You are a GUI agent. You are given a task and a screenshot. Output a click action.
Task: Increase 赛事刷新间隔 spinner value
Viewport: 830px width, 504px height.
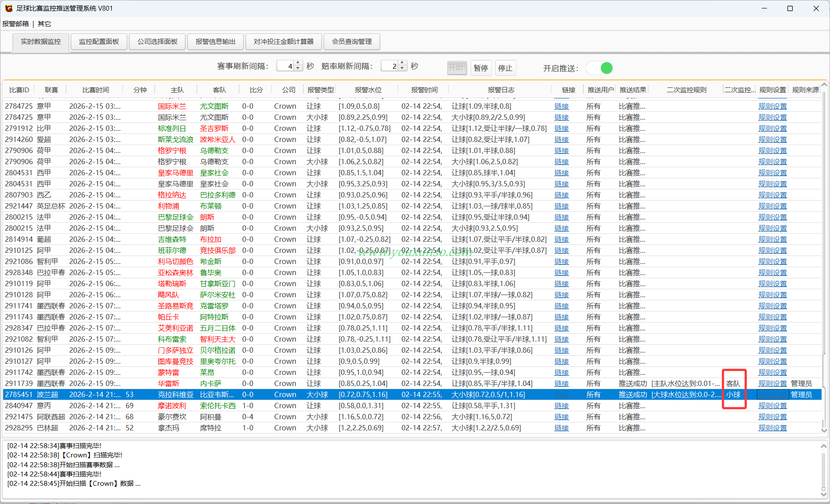click(x=298, y=63)
